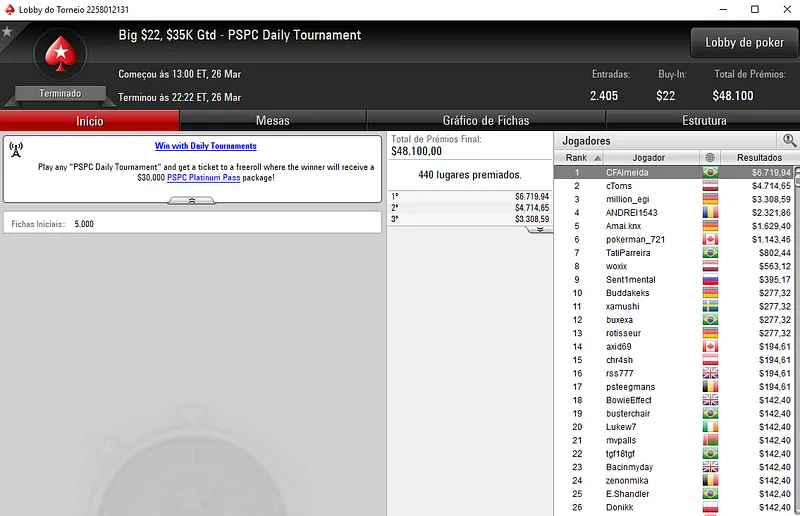800x516 pixels.
Task: Click the PokerStars red spade logo
Action: pos(61,54)
